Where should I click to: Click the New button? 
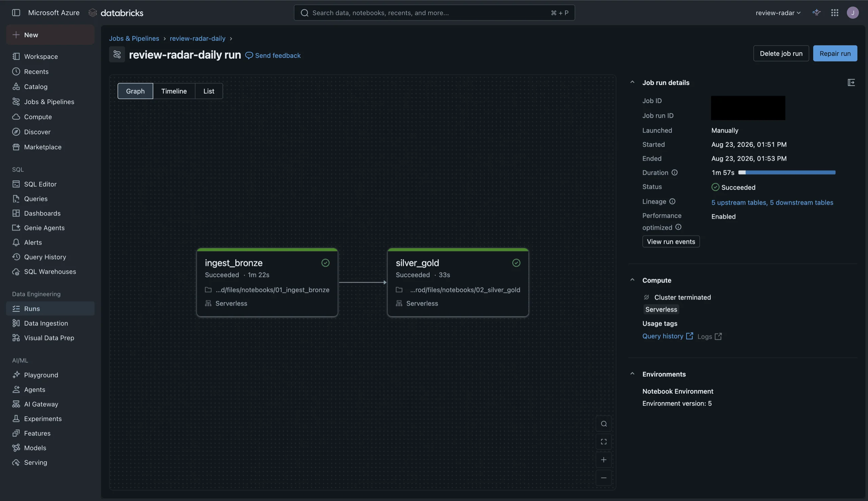point(50,35)
